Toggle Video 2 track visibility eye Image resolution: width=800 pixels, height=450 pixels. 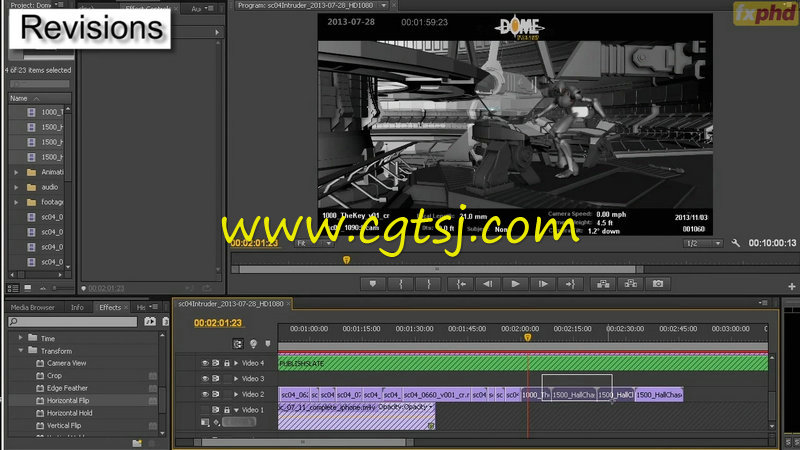click(205, 394)
